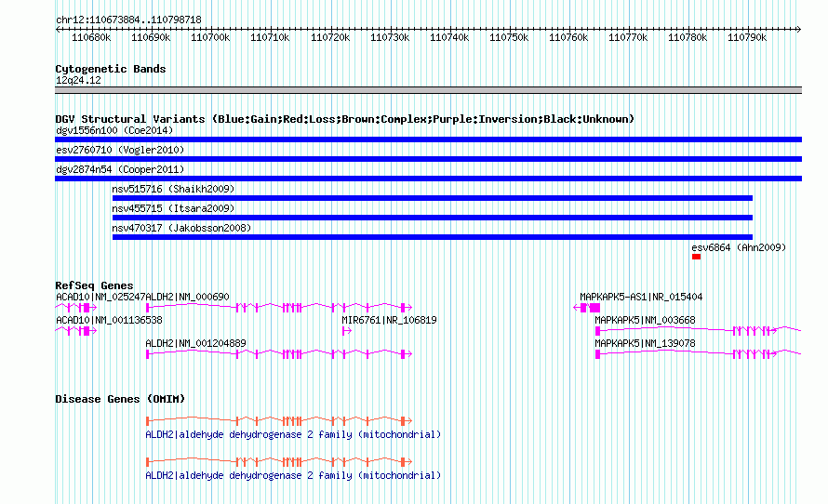Select the MAPKAPK5-AS1 NR_015404 gene glyph

587,308
